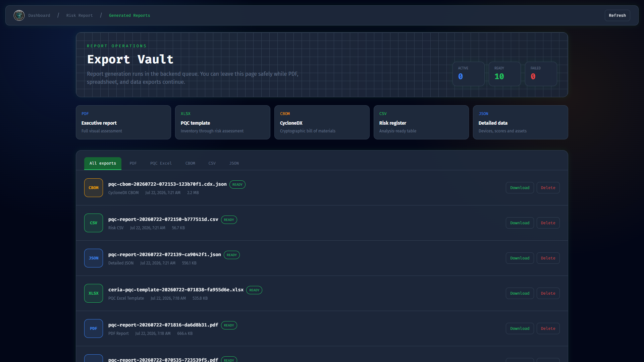644x362 pixels.
Task: Switch to the CSV filter tab
Action: [212, 163]
